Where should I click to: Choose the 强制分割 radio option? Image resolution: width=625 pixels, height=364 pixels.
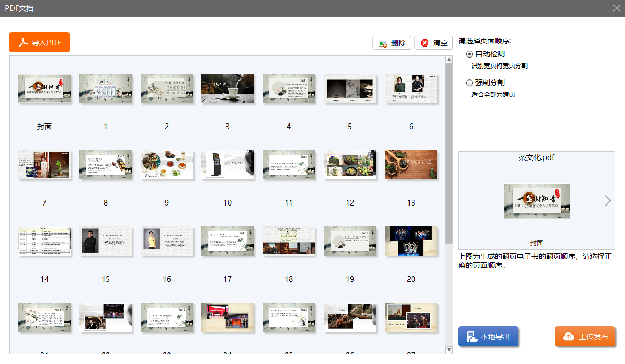[x=469, y=83]
